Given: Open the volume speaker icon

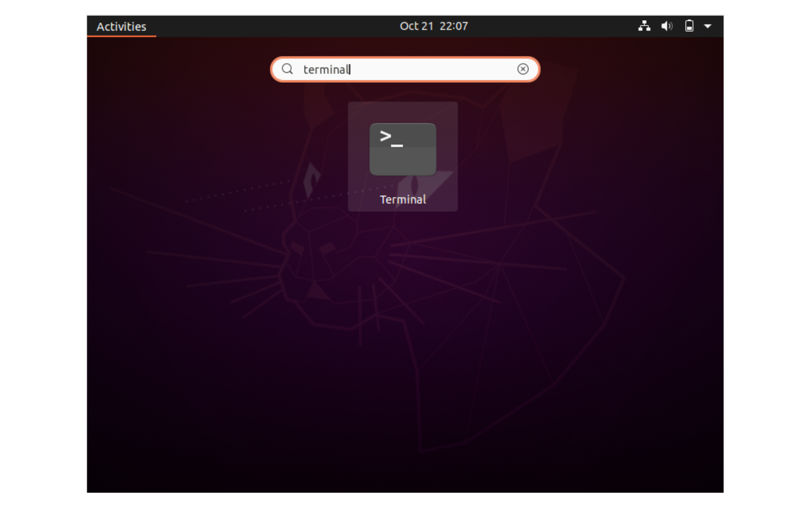Looking at the screenshot, I should (666, 26).
